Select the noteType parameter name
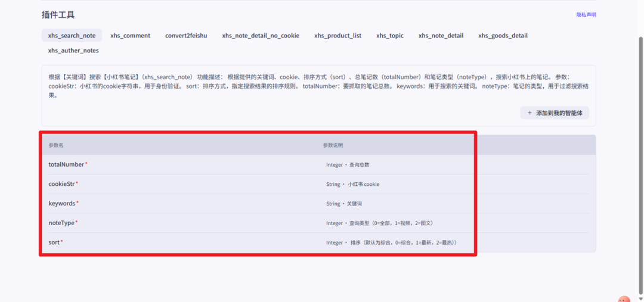The height and width of the screenshot is (302, 644). (63, 223)
